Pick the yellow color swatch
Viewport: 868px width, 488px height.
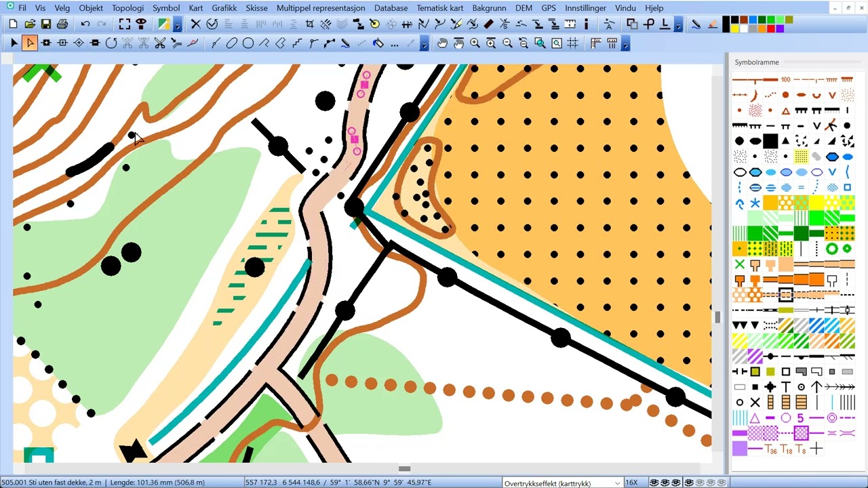734,28
